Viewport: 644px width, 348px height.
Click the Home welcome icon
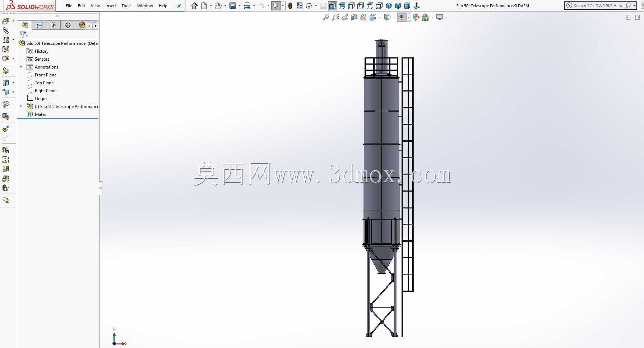point(195,6)
